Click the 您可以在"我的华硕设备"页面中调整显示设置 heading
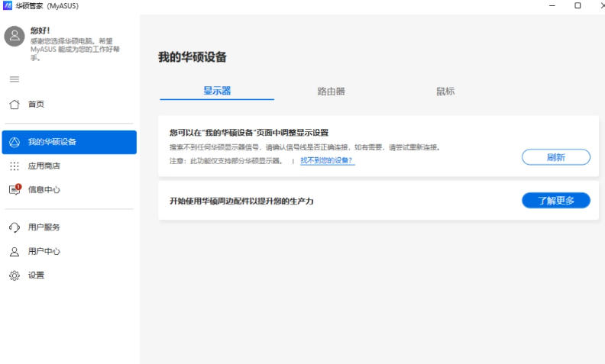The width and height of the screenshot is (605, 364). (249, 133)
